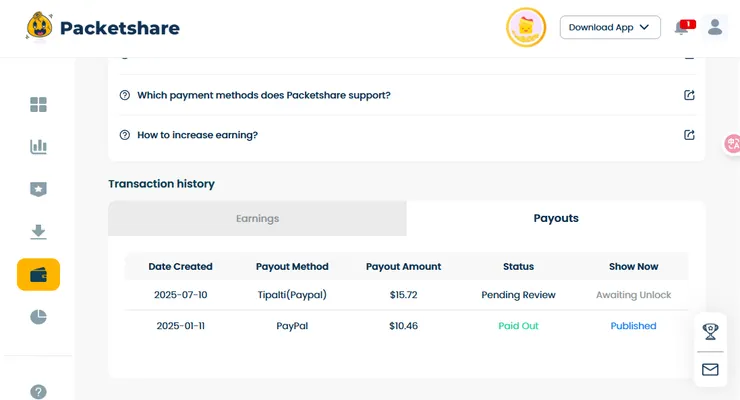Click the Published link for PayPal payout
Screen dimensions: 740x400
[x=633, y=326]
